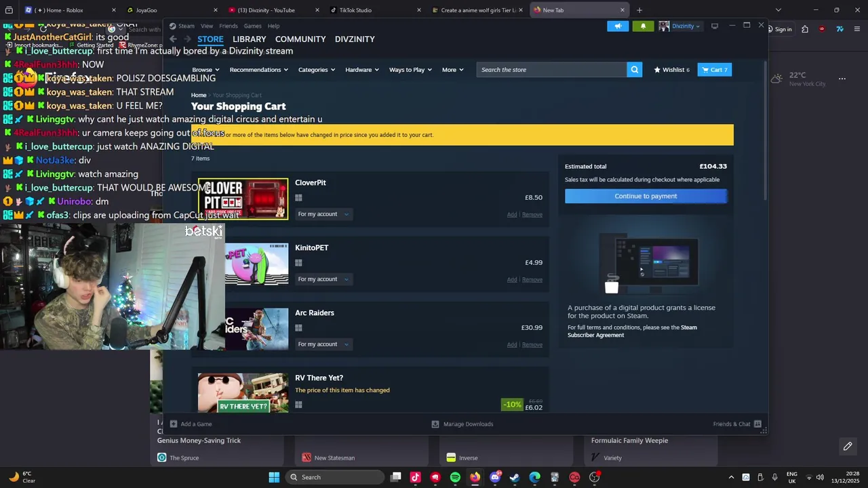Open new tab plus button in Firefox
Viewport: 868px width, 488px height.
[639, 10]
